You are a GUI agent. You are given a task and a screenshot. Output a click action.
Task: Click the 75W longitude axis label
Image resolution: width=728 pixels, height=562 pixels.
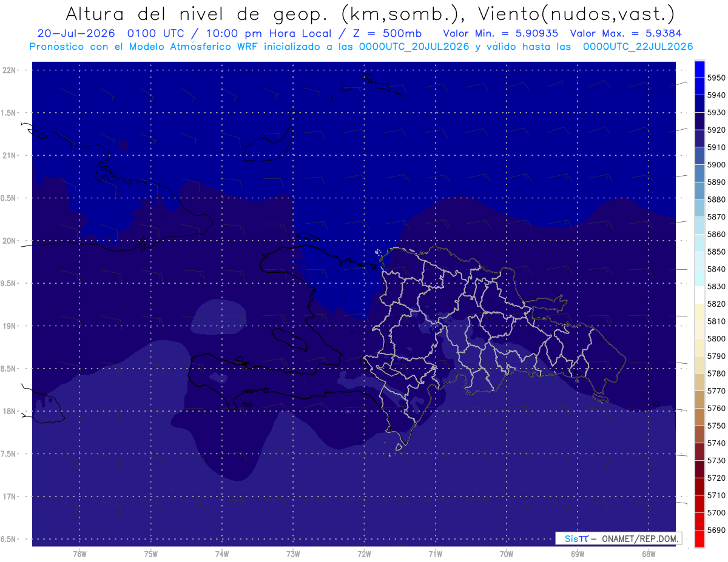151,554
